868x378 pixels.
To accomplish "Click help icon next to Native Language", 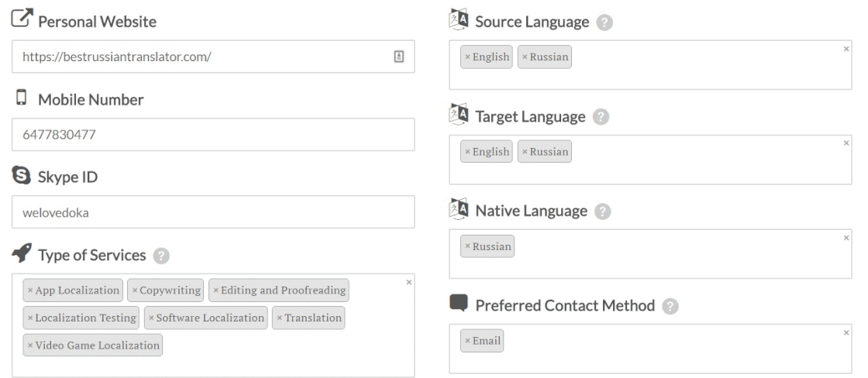I will [x=601, y=211].
